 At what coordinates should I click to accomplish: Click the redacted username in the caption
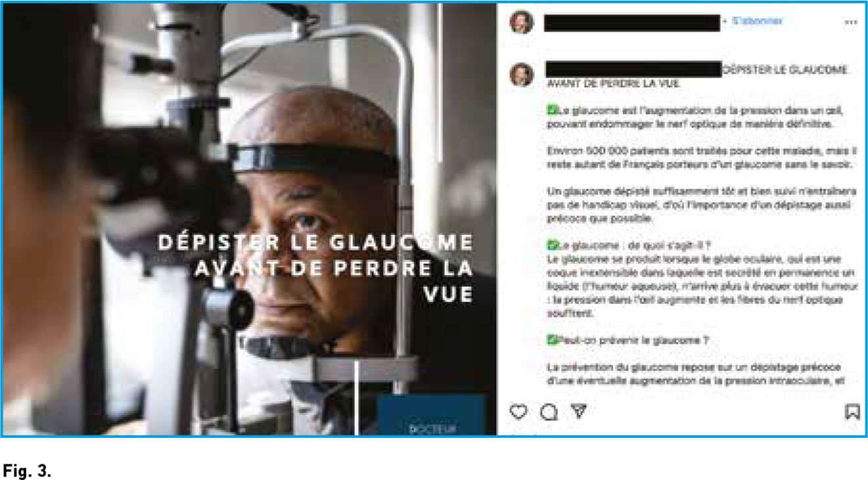634,69
